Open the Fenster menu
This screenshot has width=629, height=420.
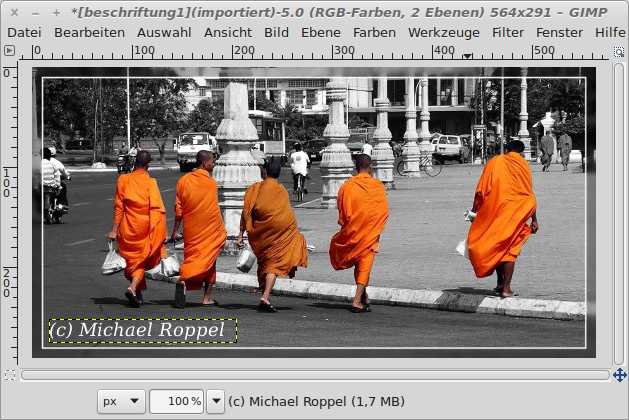[x=559, y=32]
